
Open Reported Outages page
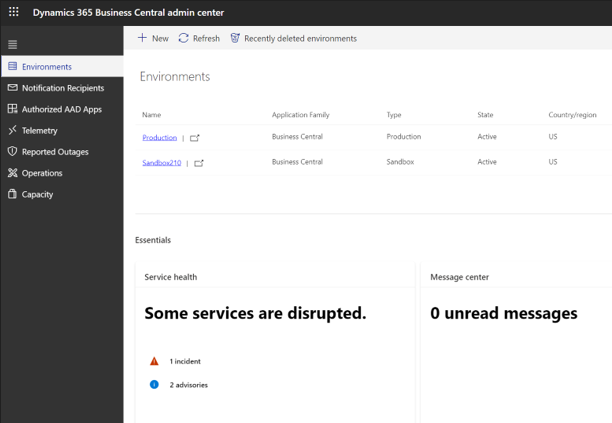click(62, 151)
